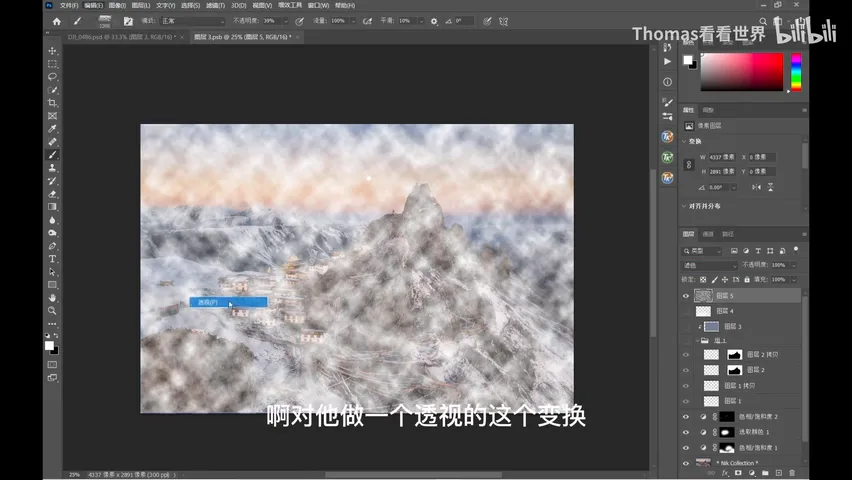This screenshot has width=852, height=480.
Task: Open the layer blend mode dropdown
Action: coord(709,265)
